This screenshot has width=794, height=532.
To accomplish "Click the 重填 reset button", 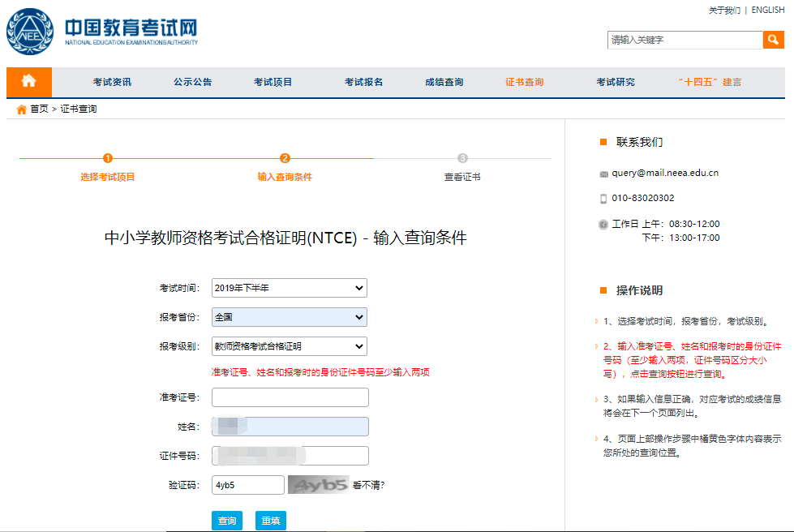I will (270, 520).
